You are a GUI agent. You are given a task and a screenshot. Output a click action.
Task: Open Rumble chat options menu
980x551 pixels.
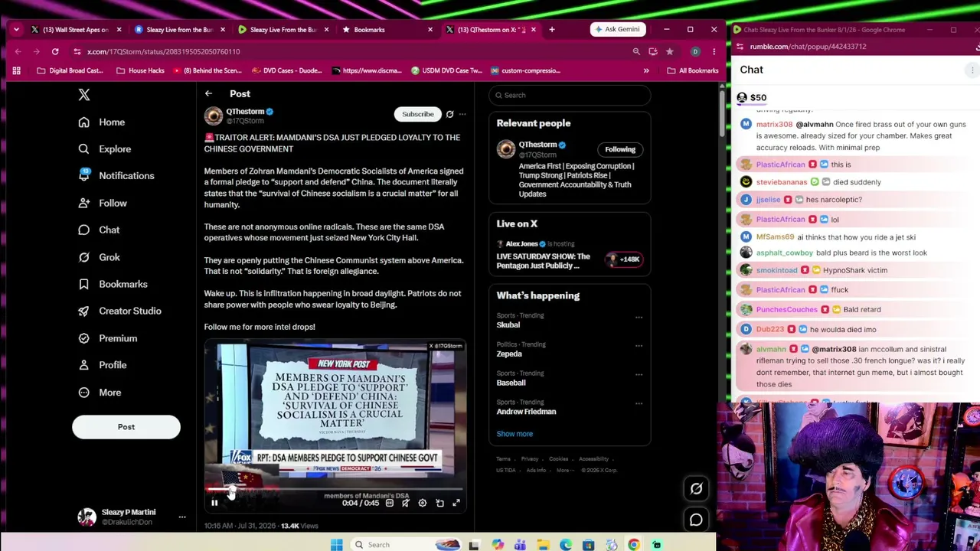click(972, 70)
